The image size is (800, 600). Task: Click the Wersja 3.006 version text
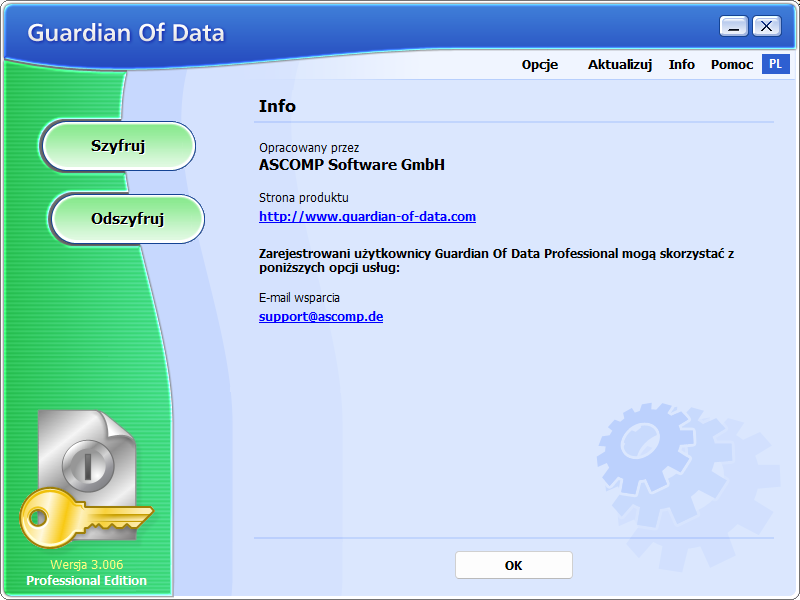[87, 565]
